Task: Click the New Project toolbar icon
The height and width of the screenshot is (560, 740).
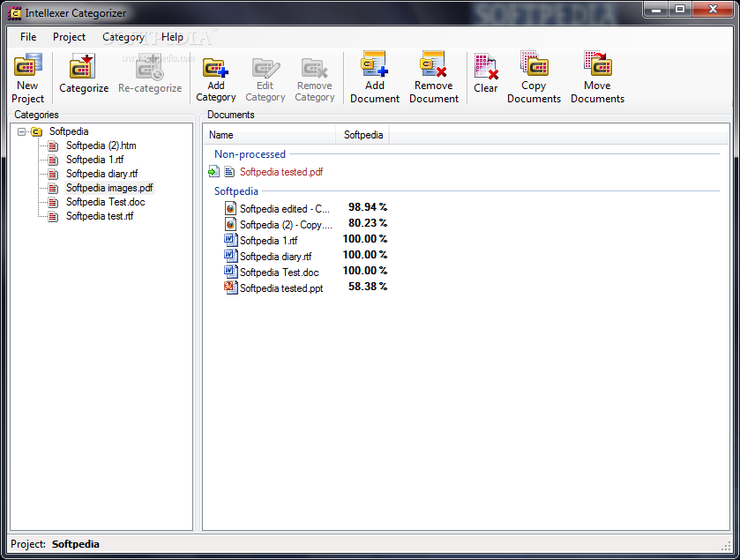Action: [28, 64]
